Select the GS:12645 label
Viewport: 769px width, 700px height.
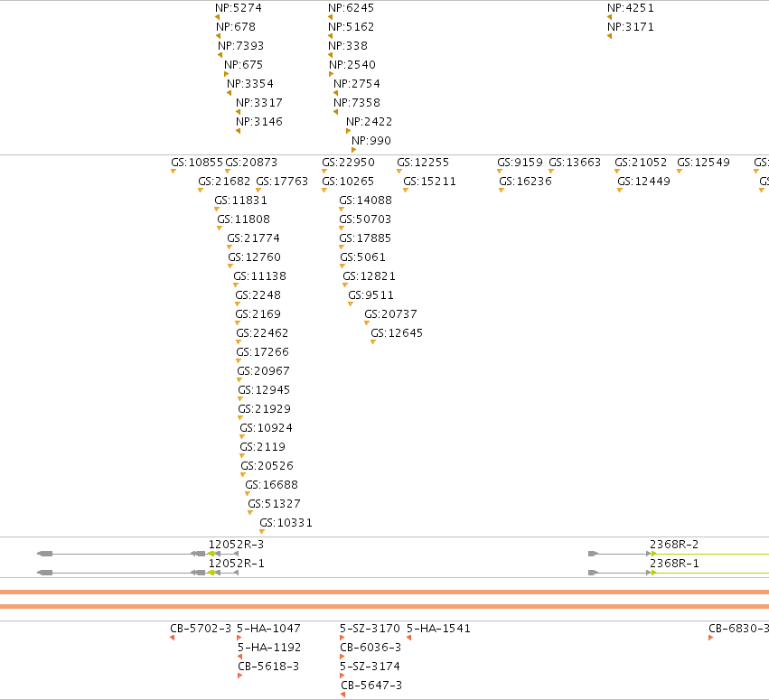[x=397, y=333]
